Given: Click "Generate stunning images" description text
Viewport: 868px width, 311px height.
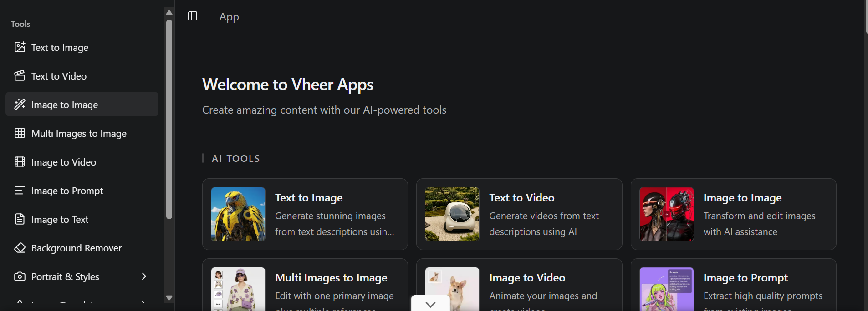Looking at the screenshot, I should click(330, 216).
